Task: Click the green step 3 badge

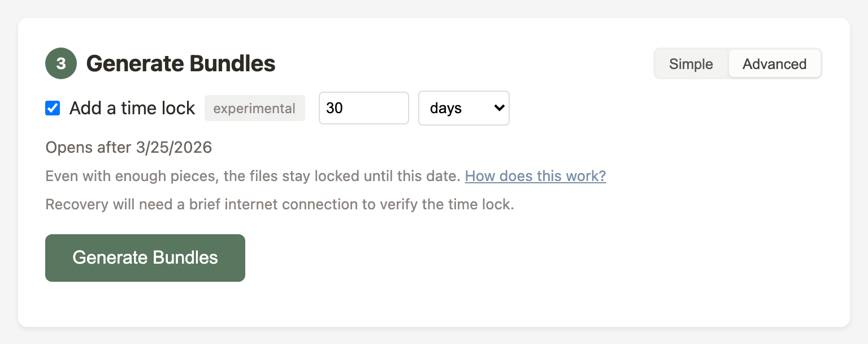Action: (x=60, y=63)
